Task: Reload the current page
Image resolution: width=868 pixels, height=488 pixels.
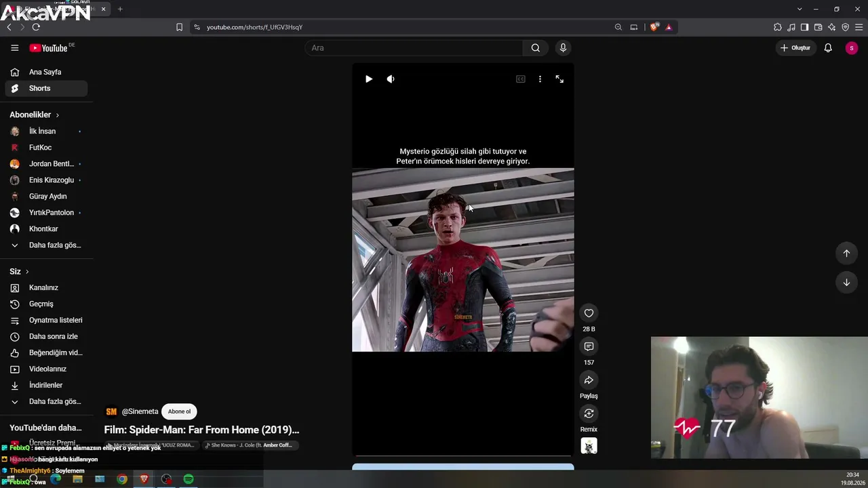Action: coord(36,27)
